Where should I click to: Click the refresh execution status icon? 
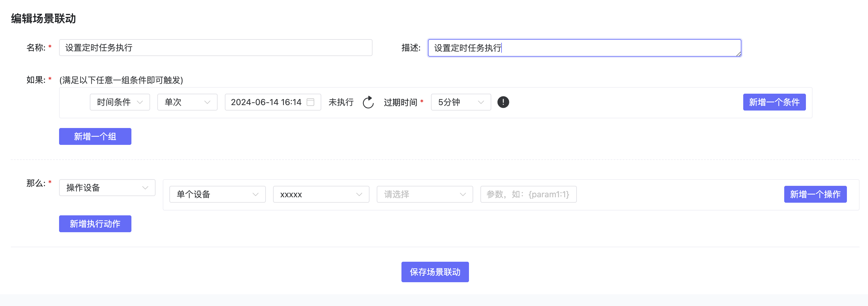(x=368, y=102)
